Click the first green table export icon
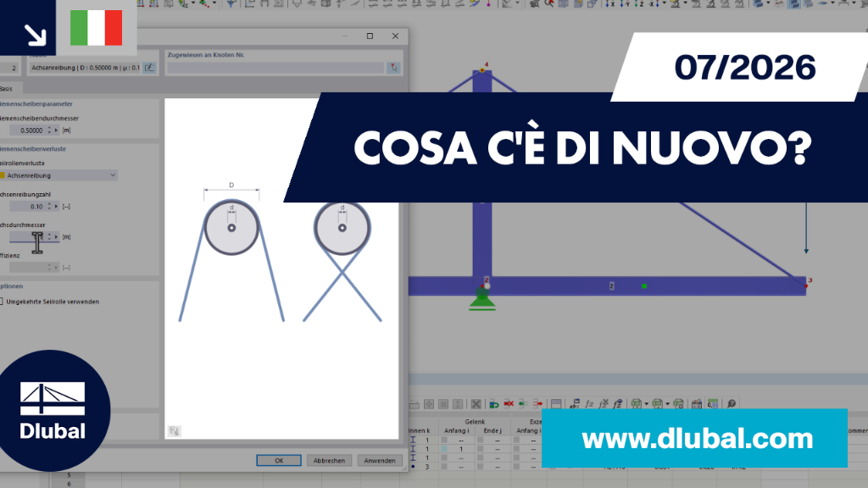868x488 pixels. click(636, 404)
